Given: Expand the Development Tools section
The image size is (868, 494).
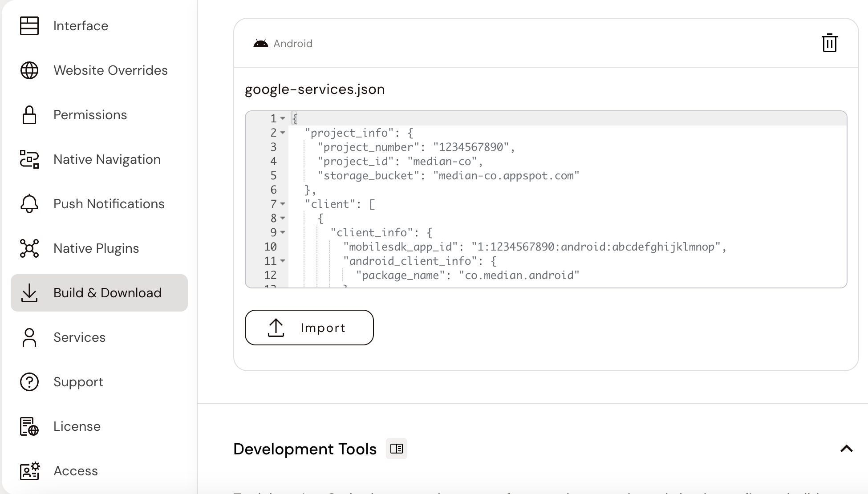Looking at the screenshot, I should point(847,449).
